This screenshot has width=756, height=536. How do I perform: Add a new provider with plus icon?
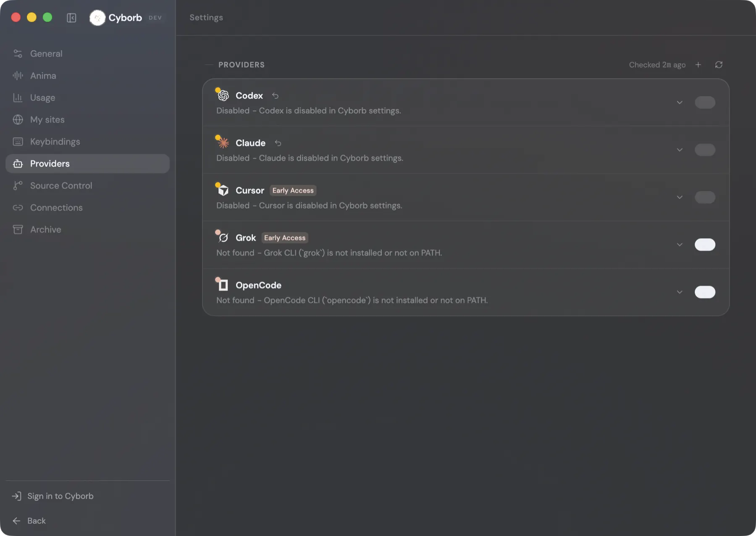click(x=698, y=65)
